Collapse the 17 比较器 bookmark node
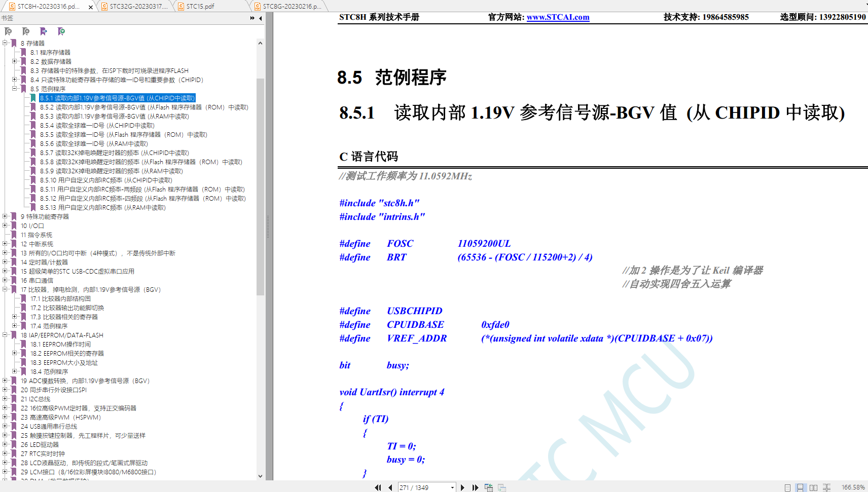This screenshot has width=868, height=492. (x=5, y=289)
